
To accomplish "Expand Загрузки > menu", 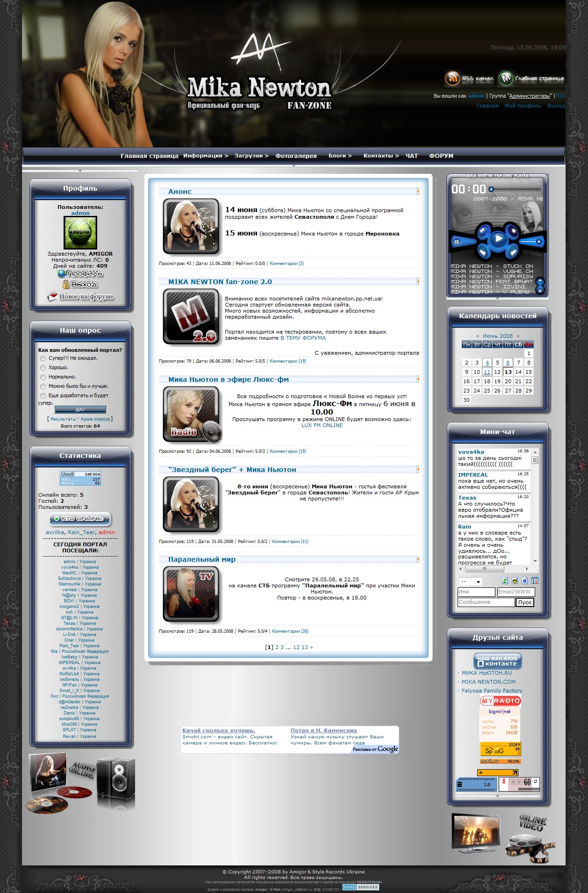I will 251,156.
